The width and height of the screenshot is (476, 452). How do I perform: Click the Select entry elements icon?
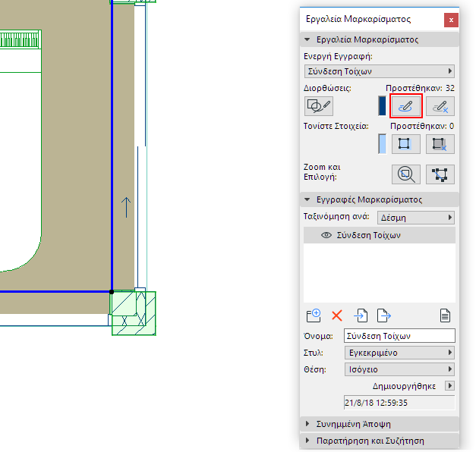coord(440,174)
